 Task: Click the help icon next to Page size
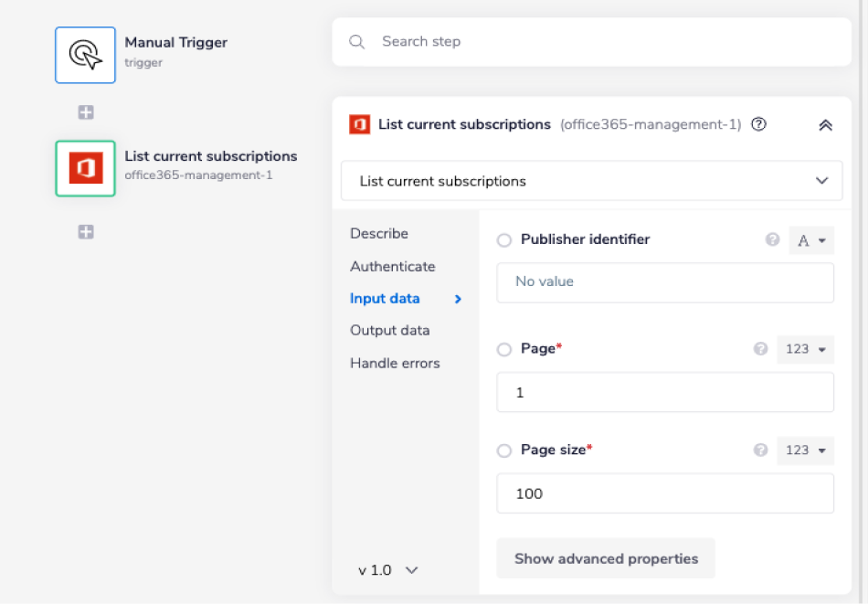(x=758, y=450)
